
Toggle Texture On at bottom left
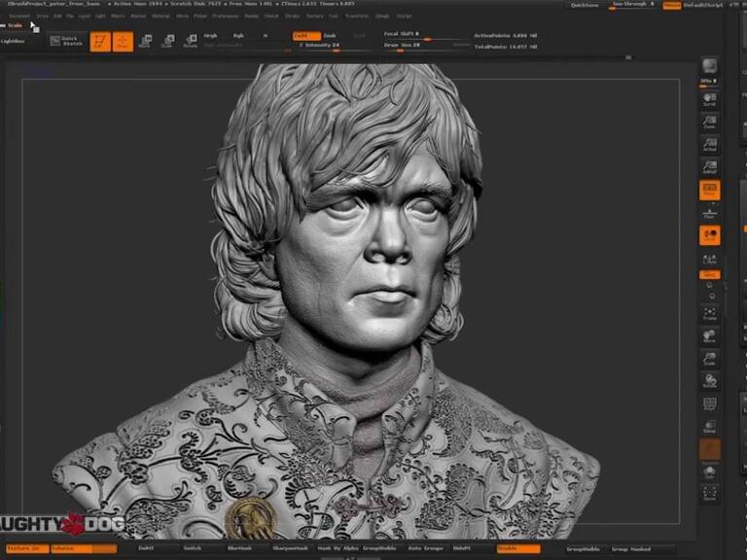[23, 548]
